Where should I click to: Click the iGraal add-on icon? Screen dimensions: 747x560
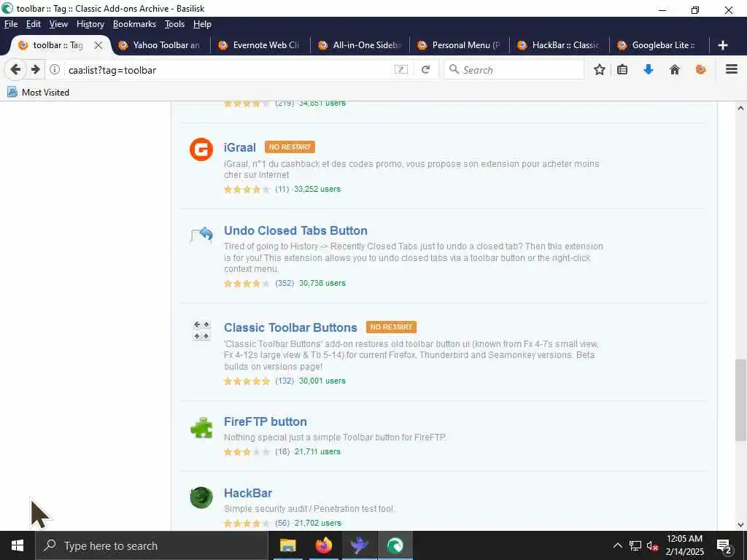(201, 149)
